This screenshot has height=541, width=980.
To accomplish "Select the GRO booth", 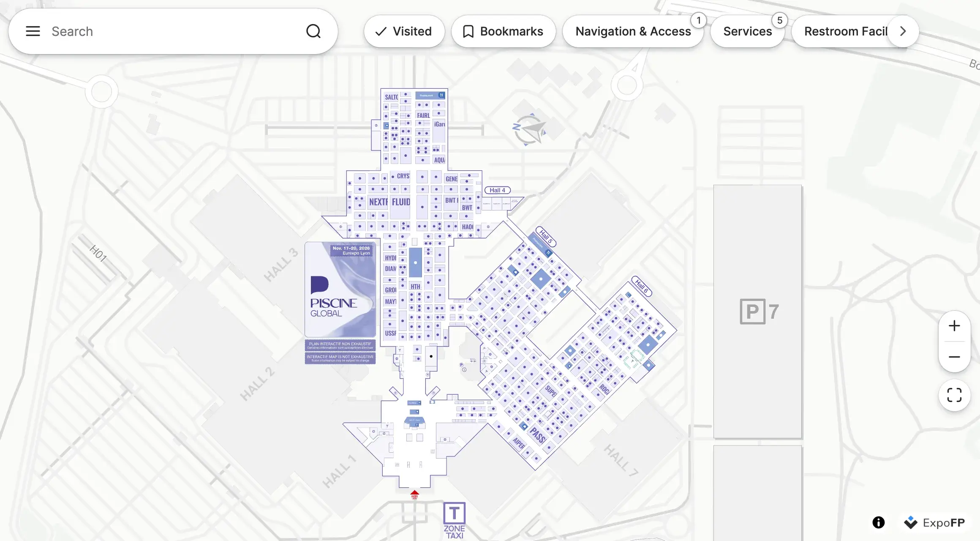I will point(390,290).
